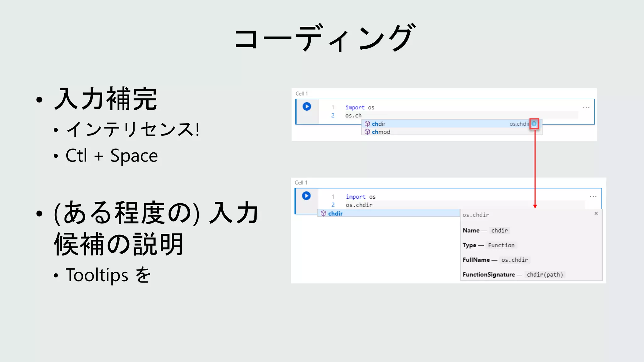Click the lower 'Cell 1' label
The height and width of the screenshot is (362, 644).
coord(301,183)
